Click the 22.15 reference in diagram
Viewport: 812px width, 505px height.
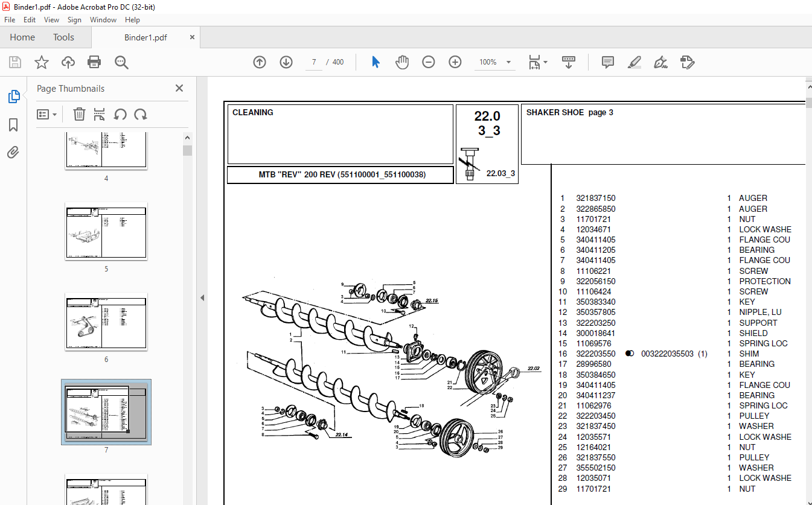tap(432, 300)
